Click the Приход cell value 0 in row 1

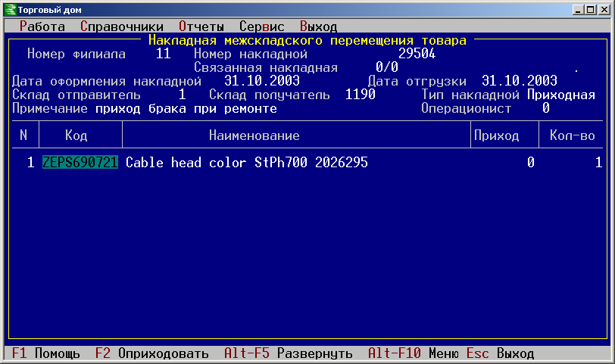(531, 162)
